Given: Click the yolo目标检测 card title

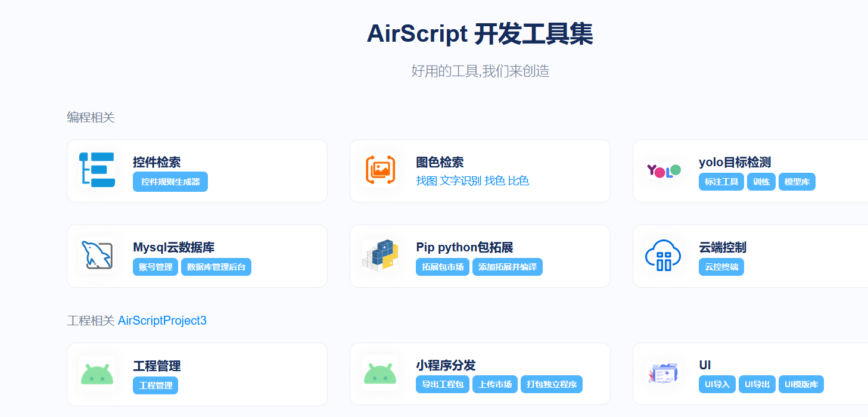Looking at the screenshot, I should click(735, 162).
